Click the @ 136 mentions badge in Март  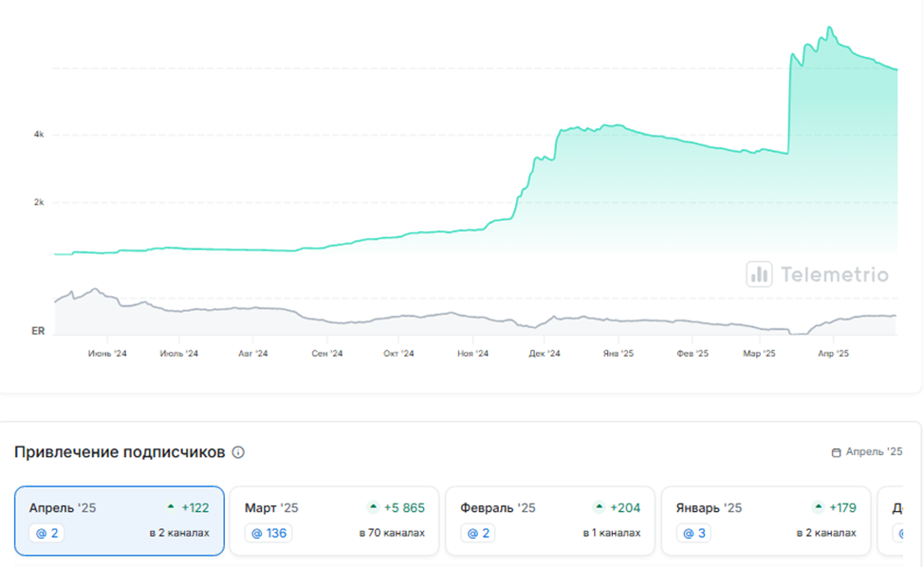(268, 534)
